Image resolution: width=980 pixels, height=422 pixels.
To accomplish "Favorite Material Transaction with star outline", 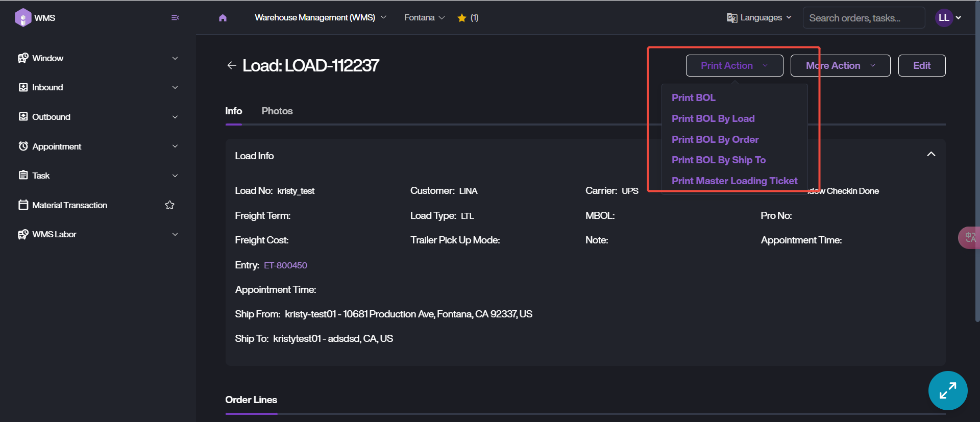I will pos(169,205).
